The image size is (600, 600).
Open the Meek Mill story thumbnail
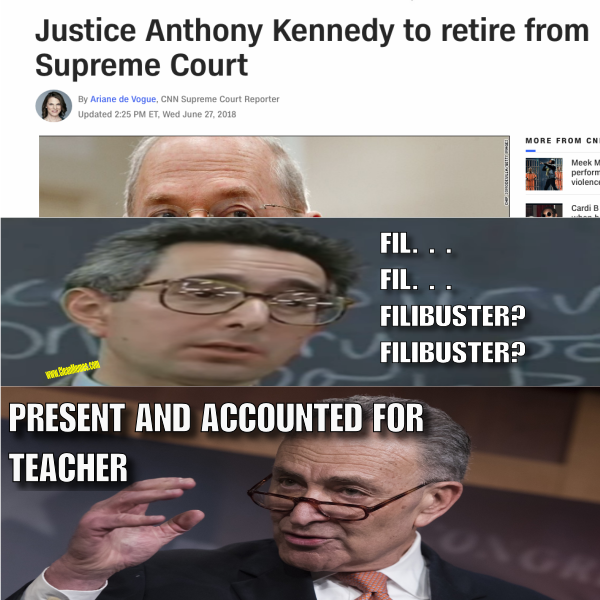point(544,174)
